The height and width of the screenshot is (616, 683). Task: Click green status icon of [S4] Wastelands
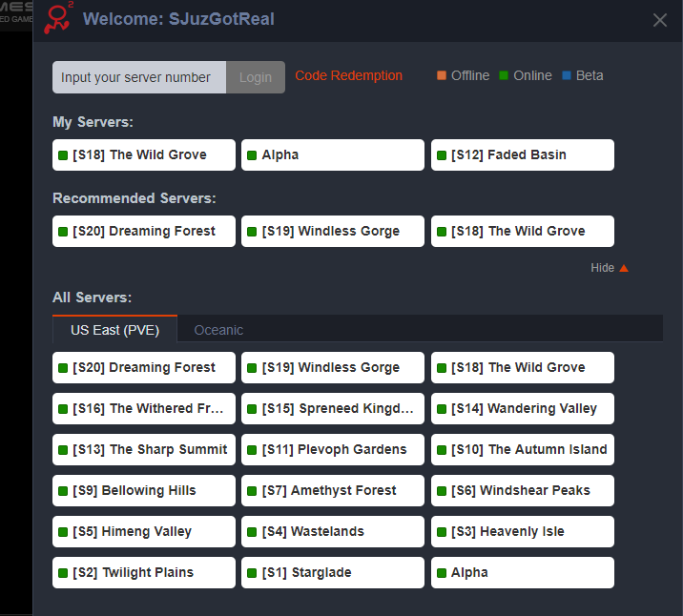(252, 532)
